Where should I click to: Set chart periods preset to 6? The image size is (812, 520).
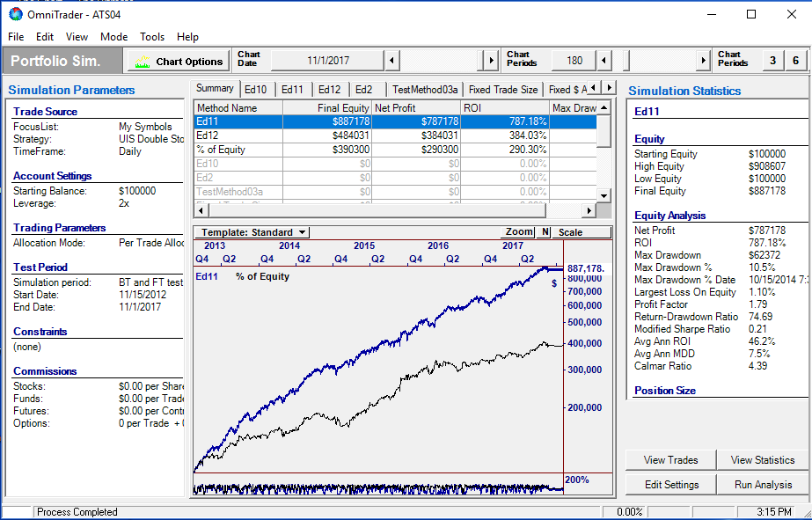pyautogui.click(x=795, y=61)
